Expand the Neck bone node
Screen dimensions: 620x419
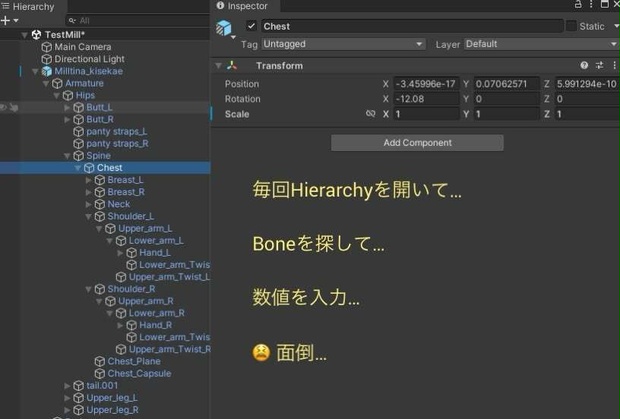(x=89, y=204)
